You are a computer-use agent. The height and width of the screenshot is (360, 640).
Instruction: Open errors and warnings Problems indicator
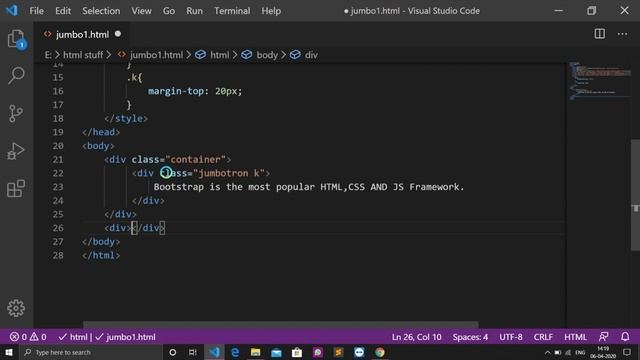point(28,337)
